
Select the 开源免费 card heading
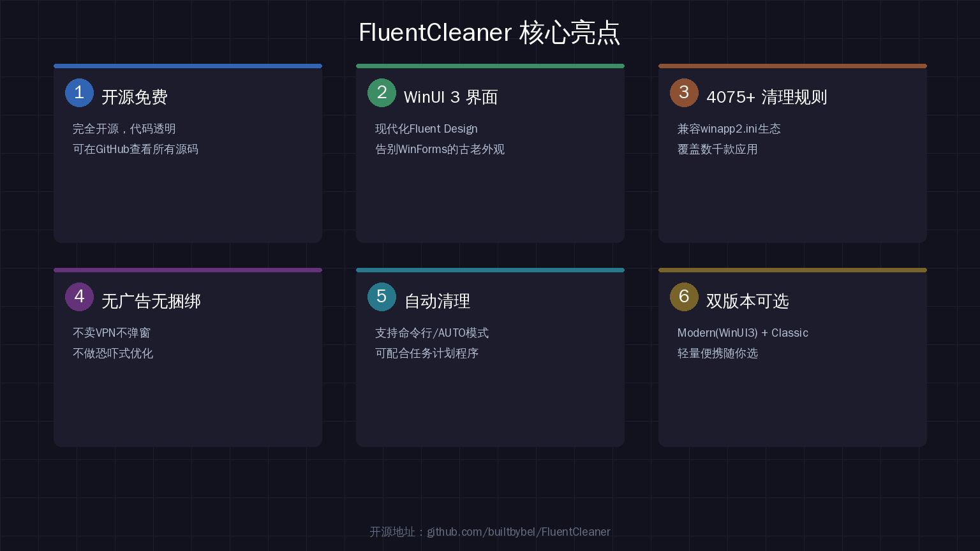(x=135, y=97)
